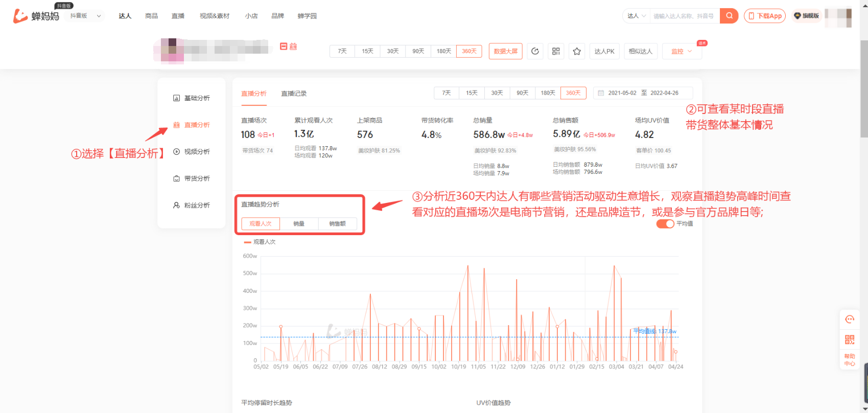This screenshot has height=413, width=868.
Task: Open the 小店 top menu
Action: tap(251, 16)
